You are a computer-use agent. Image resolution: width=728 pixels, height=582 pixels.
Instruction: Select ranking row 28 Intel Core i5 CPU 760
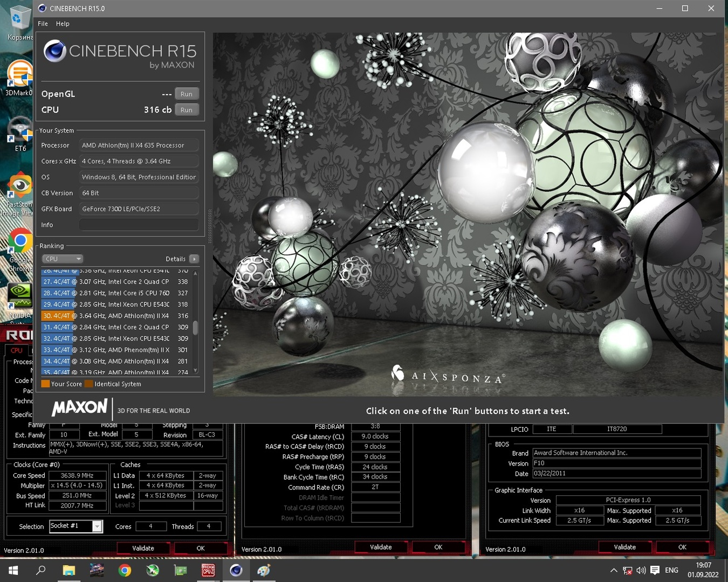115,293
